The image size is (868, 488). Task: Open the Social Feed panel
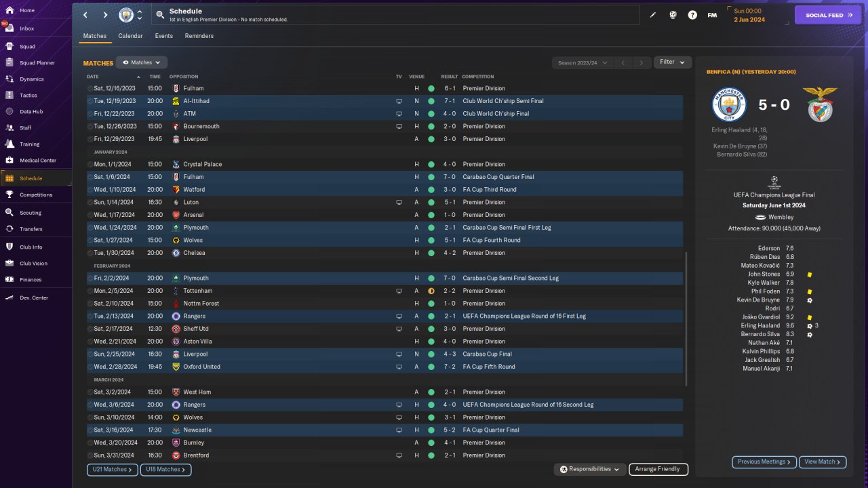coord(827,15)
